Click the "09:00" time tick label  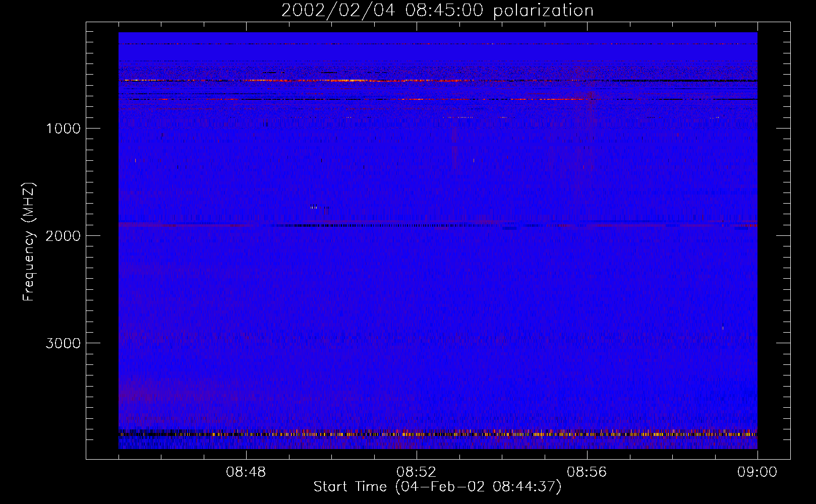tap(757, 472)
